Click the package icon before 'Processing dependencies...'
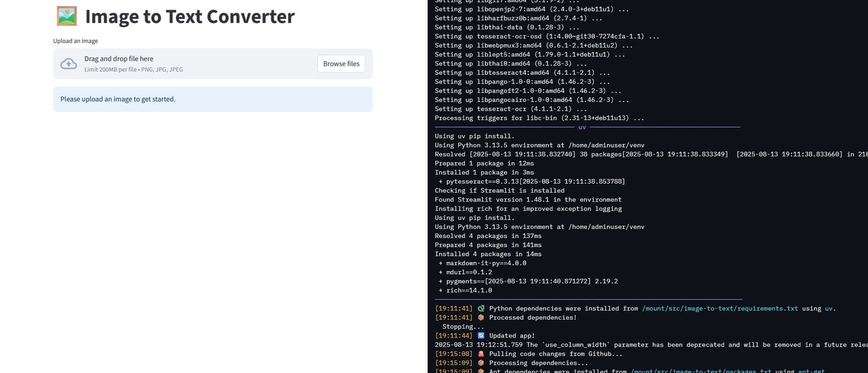The width and height of the screenshot is (868, 373). coord(481,363)
